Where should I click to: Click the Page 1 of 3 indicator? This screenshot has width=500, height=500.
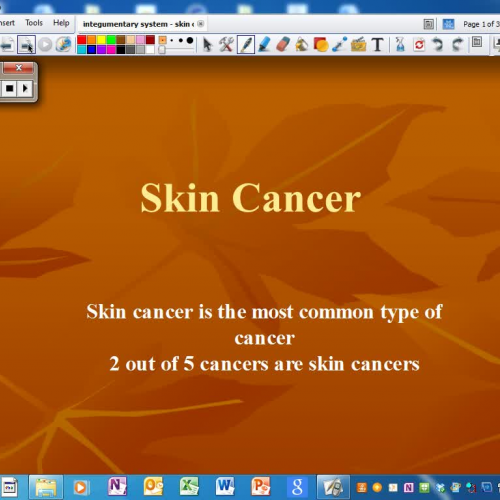(x=481, y=24)
